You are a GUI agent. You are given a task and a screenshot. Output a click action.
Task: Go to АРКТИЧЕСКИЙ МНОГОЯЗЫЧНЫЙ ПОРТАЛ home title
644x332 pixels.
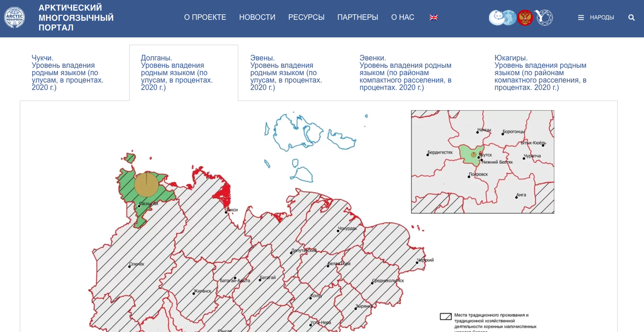76,18
